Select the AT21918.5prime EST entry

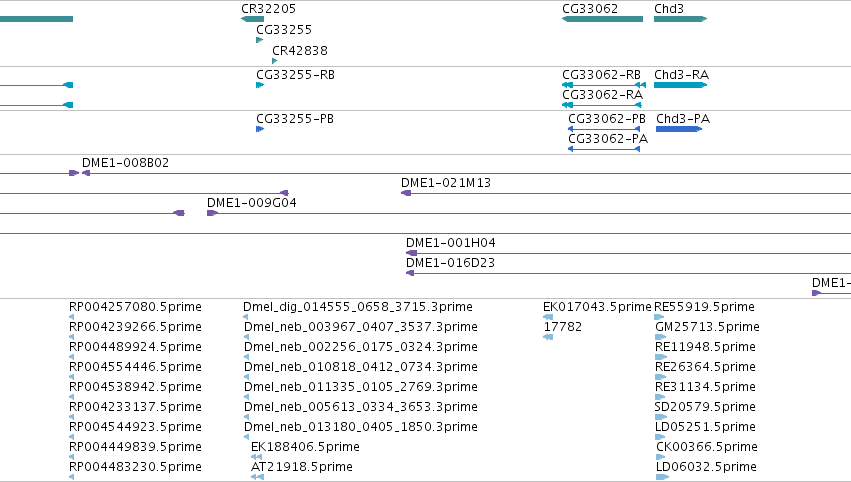302,467
